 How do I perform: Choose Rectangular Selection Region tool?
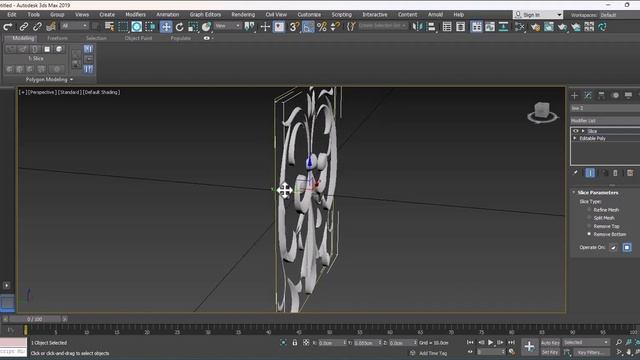[x=123, y=27]
